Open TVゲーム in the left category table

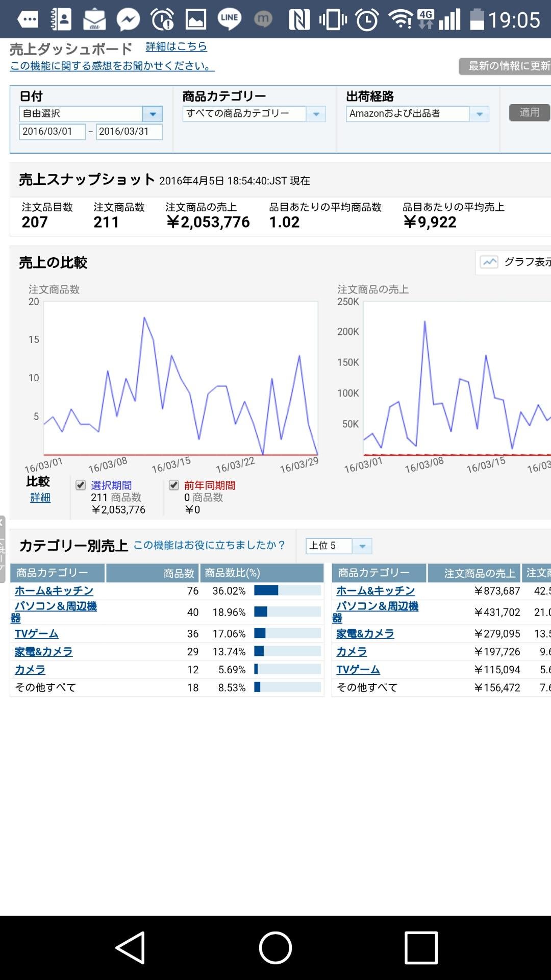37,633
